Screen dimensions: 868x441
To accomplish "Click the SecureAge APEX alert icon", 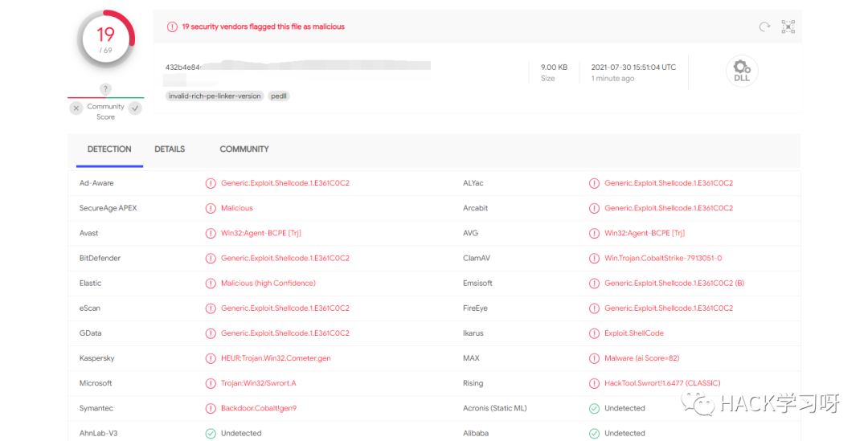I will [211, 208].
